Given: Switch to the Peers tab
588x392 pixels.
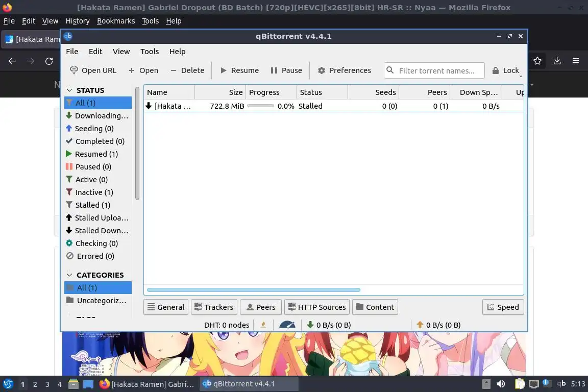Looking at the screenshot, I should tap(261, 307).
